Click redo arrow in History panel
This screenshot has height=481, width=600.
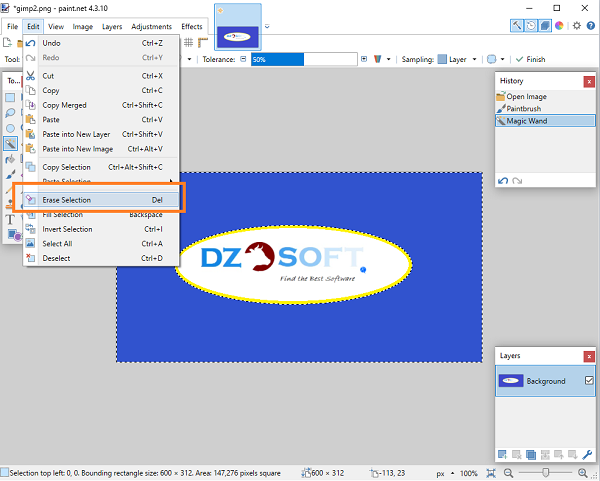pos(517,181)
